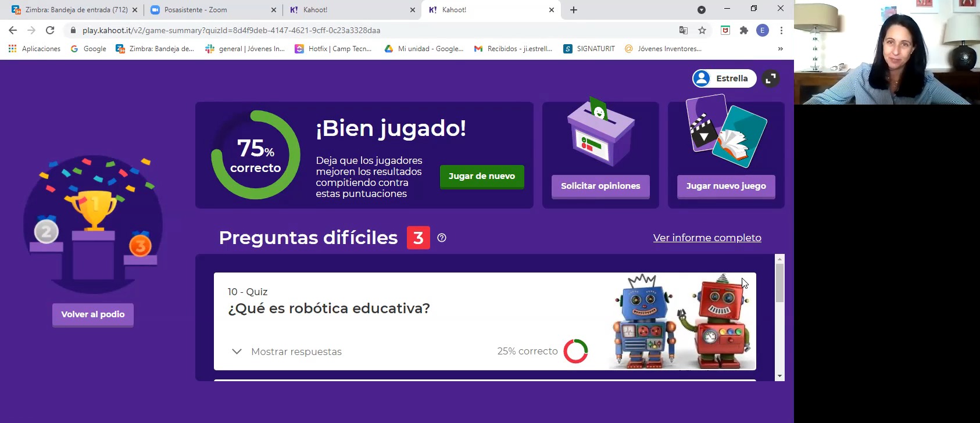
Task: Click the Estrella profile avatar icon
Action: (x=702, y=78)
